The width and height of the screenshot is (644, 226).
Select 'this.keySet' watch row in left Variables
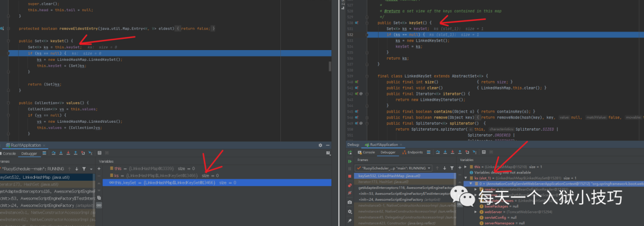click(x=217, y=182)
